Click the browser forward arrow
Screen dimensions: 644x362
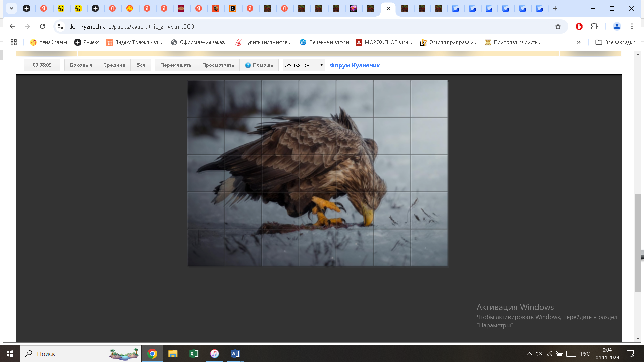coord(27,26)
